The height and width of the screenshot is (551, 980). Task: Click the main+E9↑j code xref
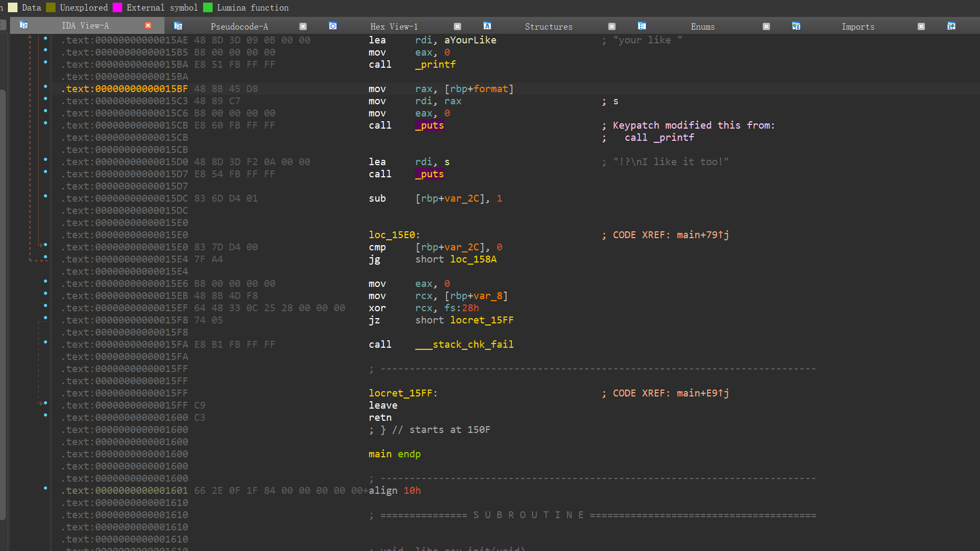point(703,393)
